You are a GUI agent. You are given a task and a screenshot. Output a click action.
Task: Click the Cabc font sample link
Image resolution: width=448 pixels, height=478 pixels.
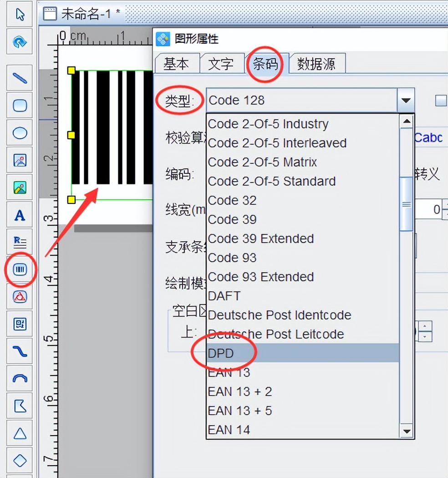[x=428, y=137]
